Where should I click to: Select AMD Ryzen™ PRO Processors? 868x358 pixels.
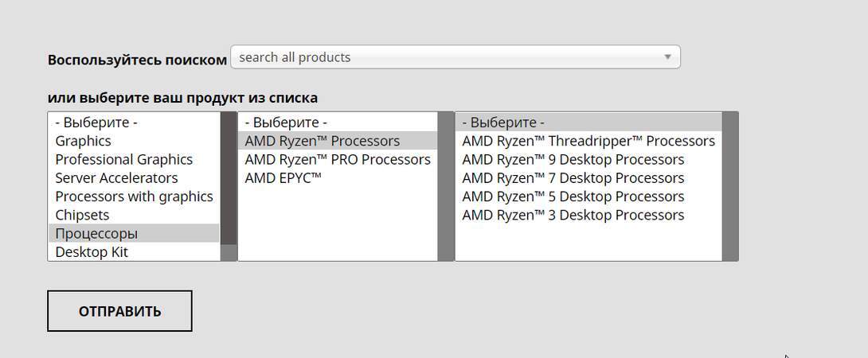(x=338, y=159)
